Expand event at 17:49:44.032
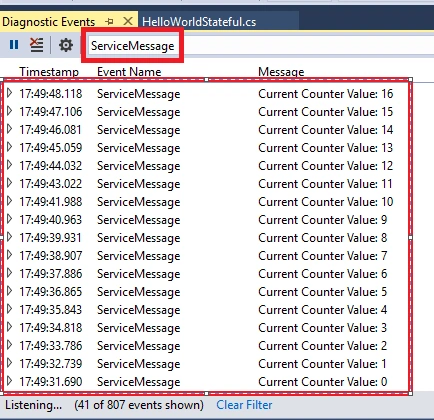Image resolution: width=434 pixels, height=420 pixels. tap(10, 165)
